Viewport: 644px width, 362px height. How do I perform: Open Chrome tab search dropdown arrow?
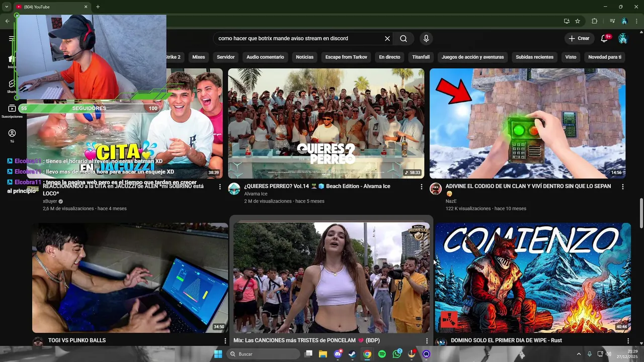pos(7,7)
